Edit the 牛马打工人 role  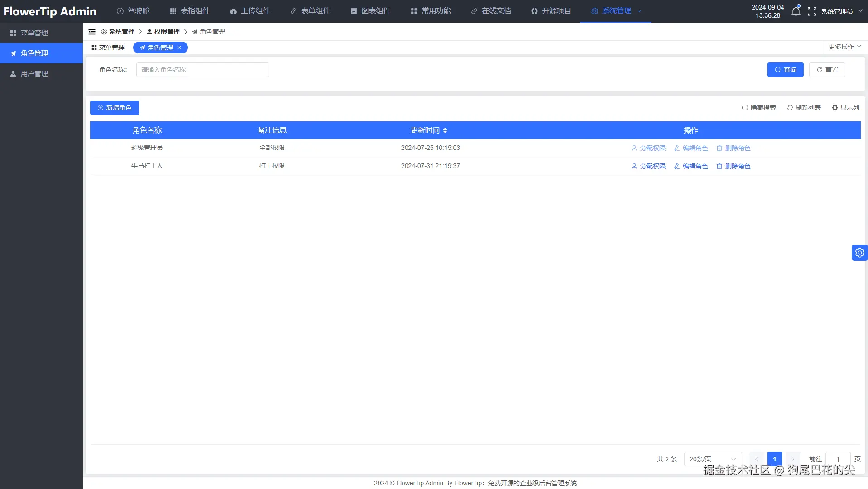(x=691, y=166)
